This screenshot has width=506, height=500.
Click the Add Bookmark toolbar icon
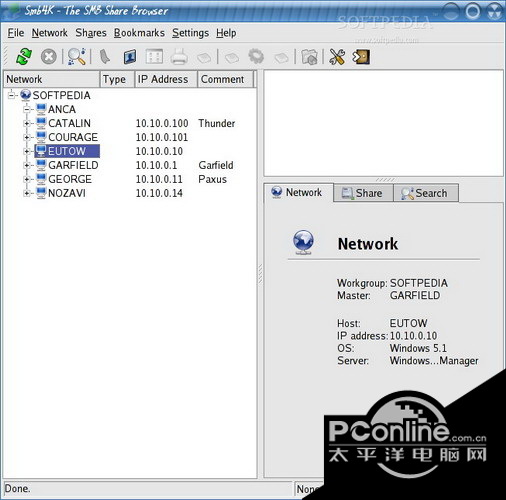point(105,56)
